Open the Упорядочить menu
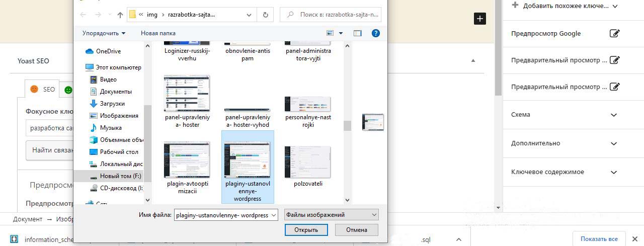644x246 pixels. coord(104,33)
